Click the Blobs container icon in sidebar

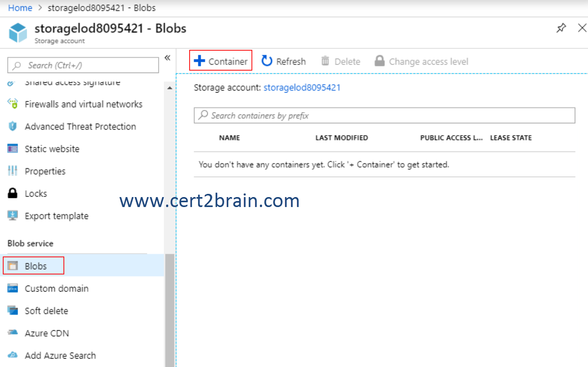tap(13, 266)
